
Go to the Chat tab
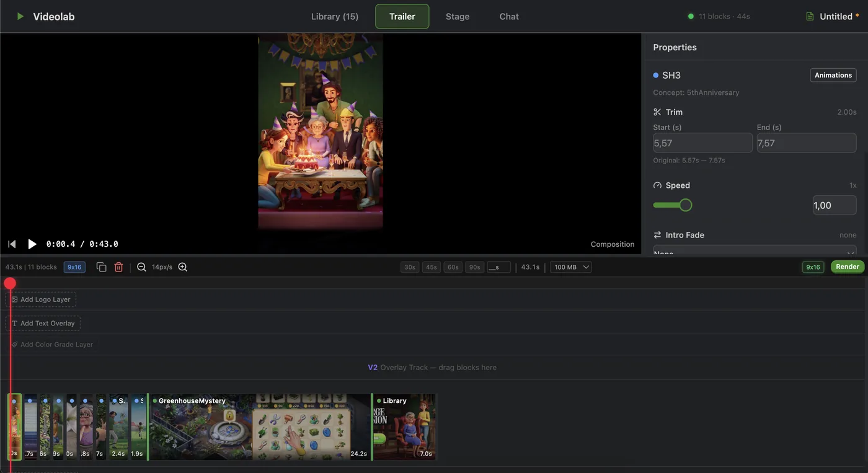(x=509, y=17)
